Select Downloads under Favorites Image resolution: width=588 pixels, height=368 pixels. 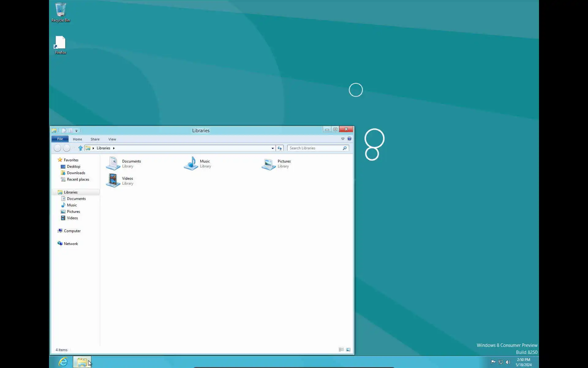[76, 173]
